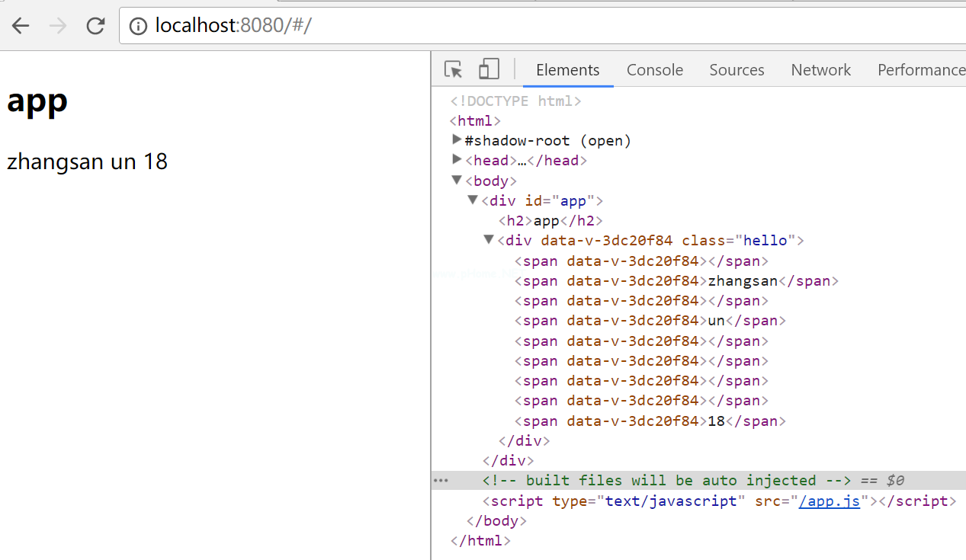The image size is (966, 560).
Task: Select the h2 app element line
Action: 550,221
